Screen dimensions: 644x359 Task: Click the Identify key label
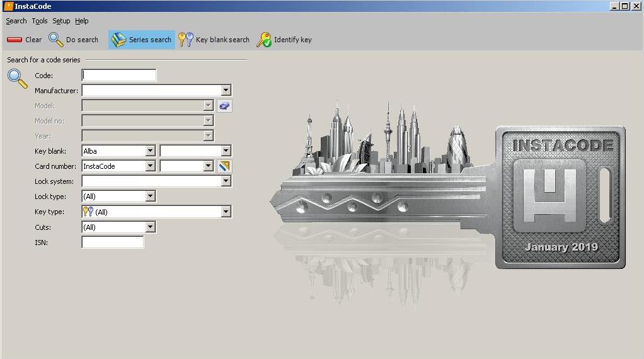point(293,40)
